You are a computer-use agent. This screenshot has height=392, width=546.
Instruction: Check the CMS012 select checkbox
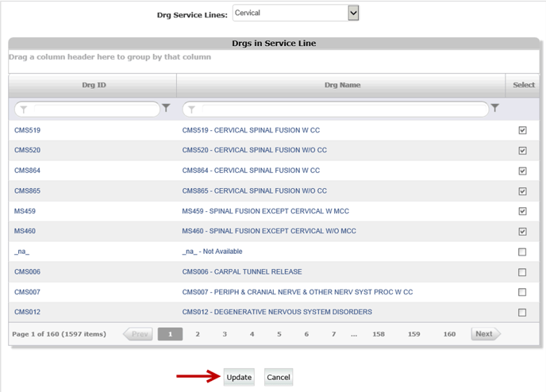coord(522,313)
